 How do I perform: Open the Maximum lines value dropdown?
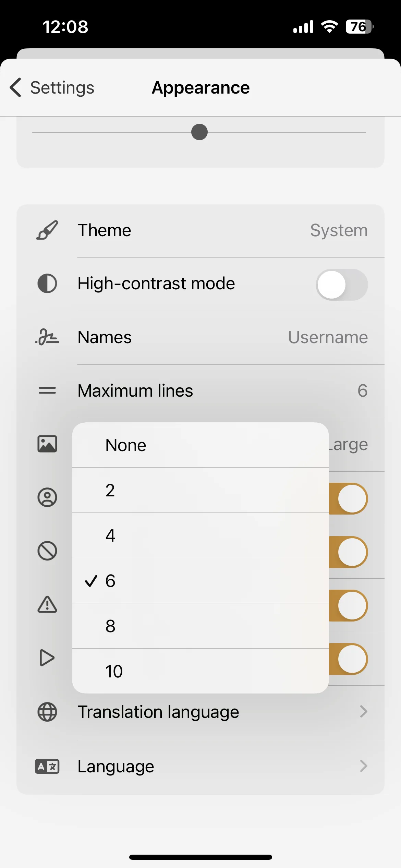[362, 390]
